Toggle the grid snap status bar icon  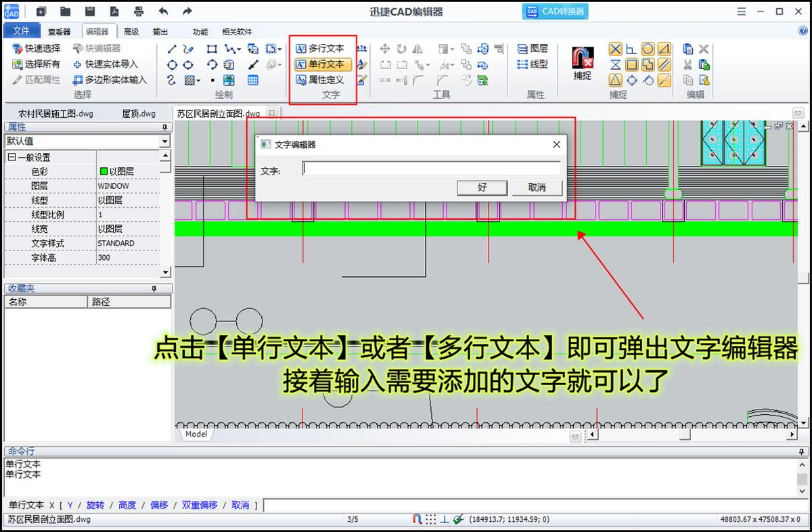431,520
